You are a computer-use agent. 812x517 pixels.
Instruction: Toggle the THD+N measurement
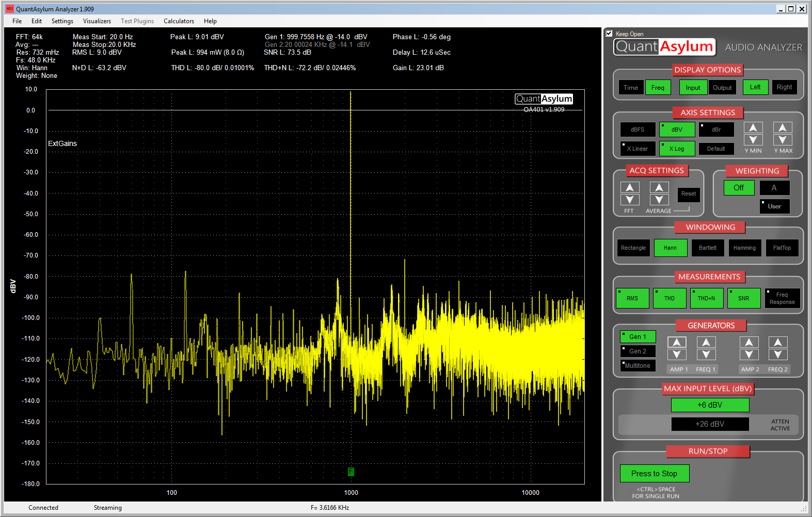point(707,298)
